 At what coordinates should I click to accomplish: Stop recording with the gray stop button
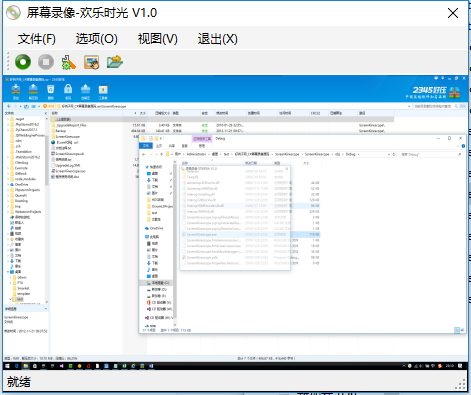[x=46, y=62]
